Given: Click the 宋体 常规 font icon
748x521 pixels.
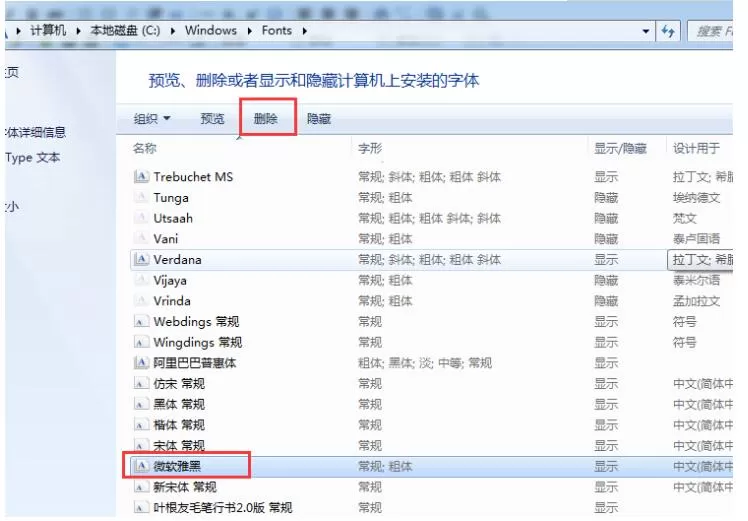Looking at the screenshot, I should [x=141, y=446].
